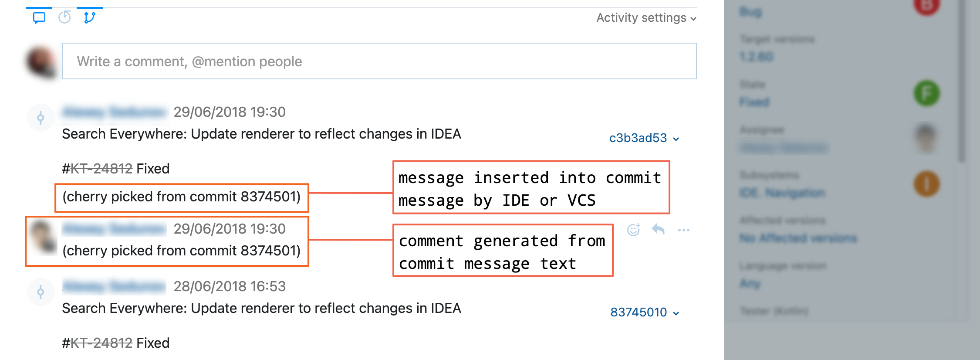The image size is (980, 360).
Task: Open the Comments activity filter icon
Action: point(39,17)
